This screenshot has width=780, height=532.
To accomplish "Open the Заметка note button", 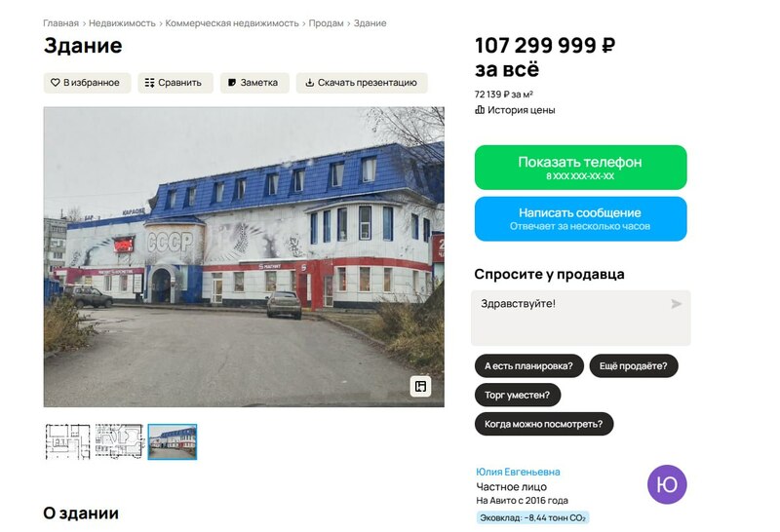I will [254, 83].
